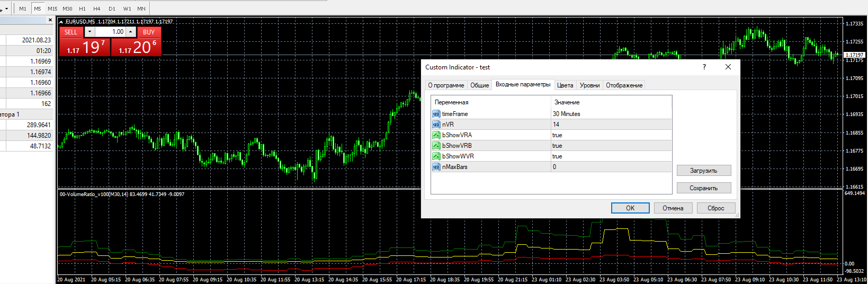
Task: Switch chart to M30 timeframe
Action: (x=67, y=8)
